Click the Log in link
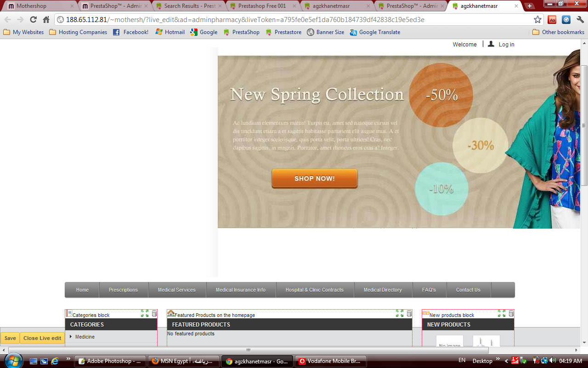Screen dimensions: 588x368 pyautogui.click(x=506, y=45)
